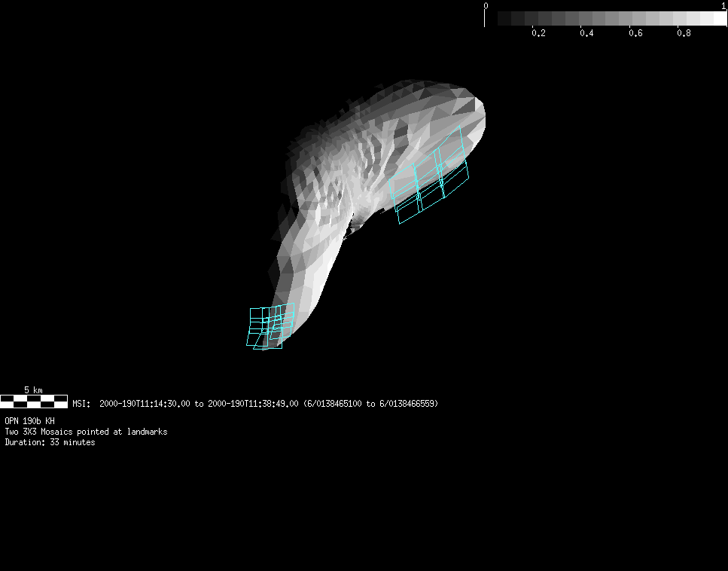The height and width of the screenshot is (571, 728).
Task: Click the 1 label at colorbar's right end
Action: tap(723, 5)
